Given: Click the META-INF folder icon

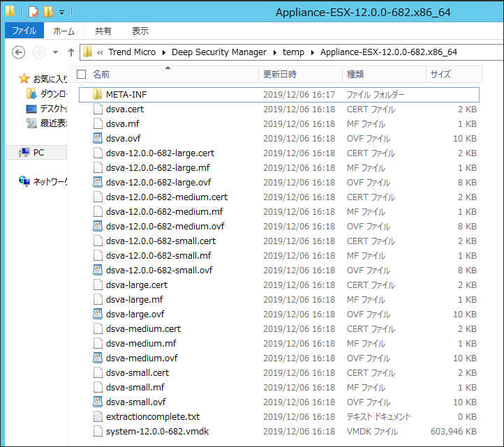Looking at the screenshot, I should point(98,94).
